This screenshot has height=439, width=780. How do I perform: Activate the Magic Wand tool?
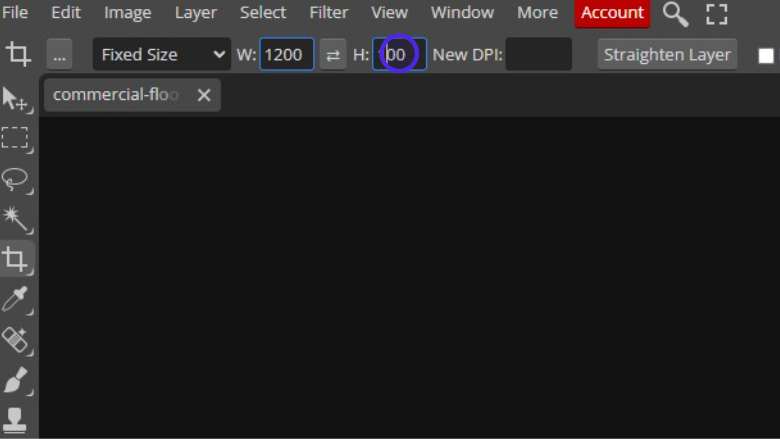click(x=15, y=219)
